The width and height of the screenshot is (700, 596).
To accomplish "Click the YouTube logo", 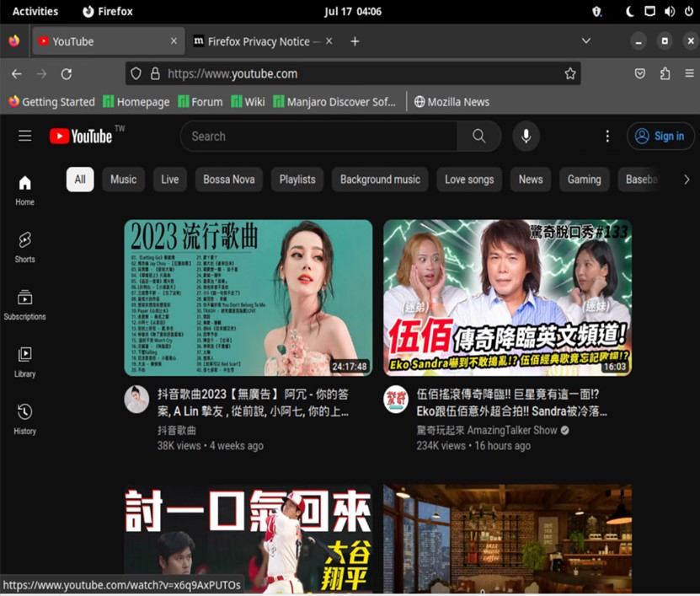I will (x=81, y=136).
